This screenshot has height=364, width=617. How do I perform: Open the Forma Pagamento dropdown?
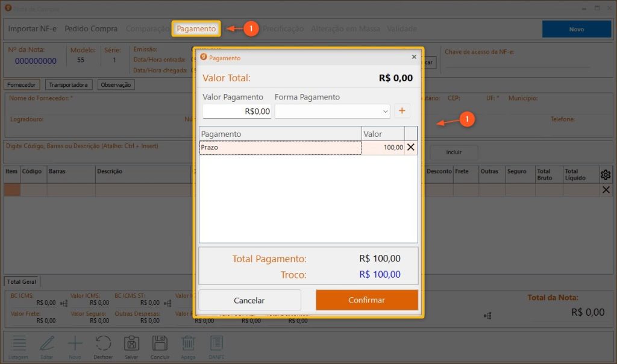(332, 111)
